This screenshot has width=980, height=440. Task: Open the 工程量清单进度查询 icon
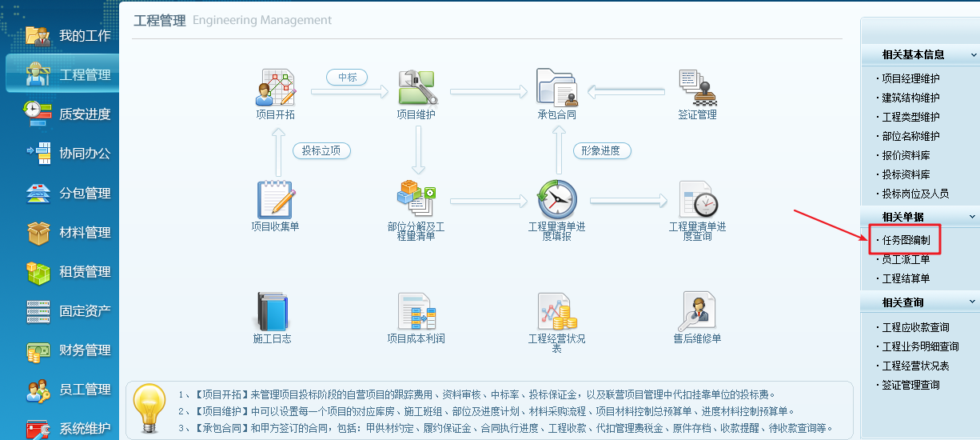697,199
